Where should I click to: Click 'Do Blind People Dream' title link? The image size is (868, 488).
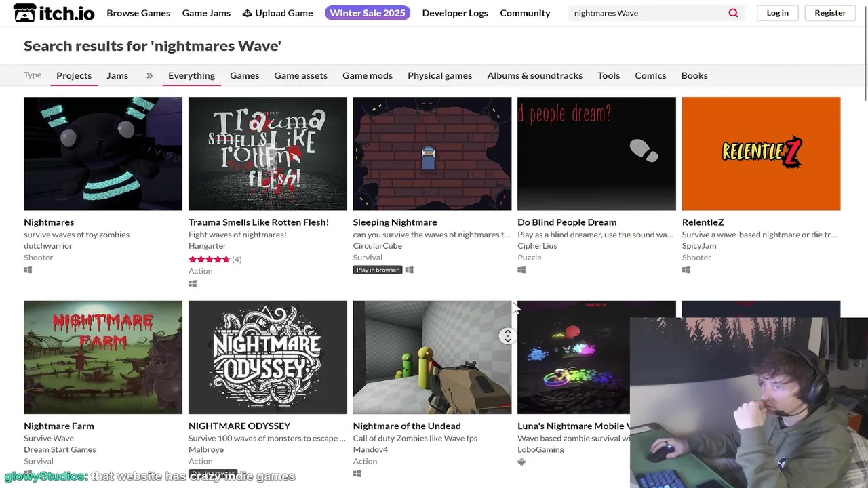tap(567, 222)
